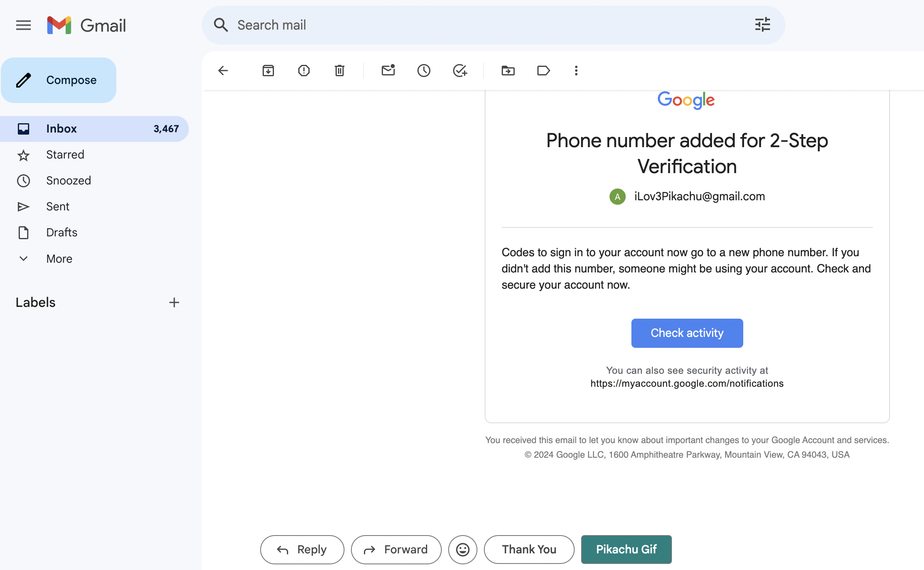Click the Inbox unread count 3,467
This screenshot has width=924, height=570.
pos(166,129)
